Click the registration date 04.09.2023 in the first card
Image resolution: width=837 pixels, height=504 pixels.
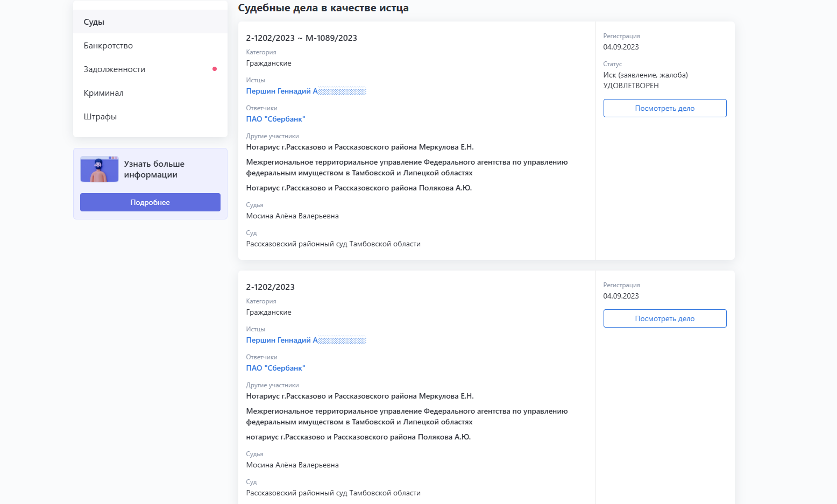(621, 47)
